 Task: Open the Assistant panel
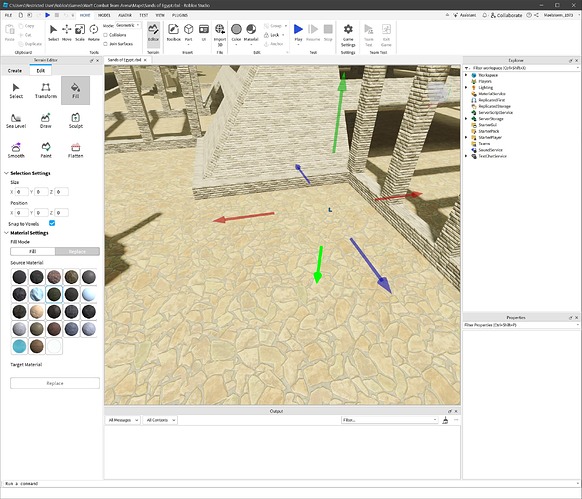[465, 15]
